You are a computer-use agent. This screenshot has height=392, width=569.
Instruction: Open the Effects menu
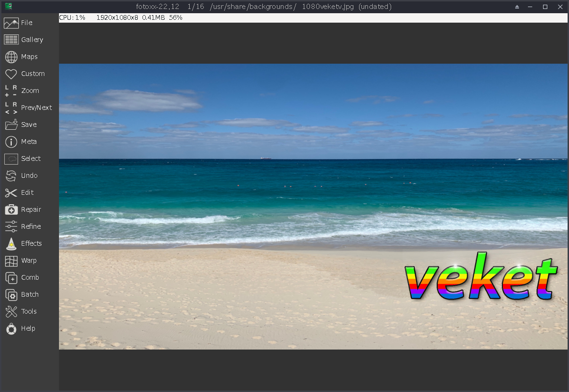point(24,243)
